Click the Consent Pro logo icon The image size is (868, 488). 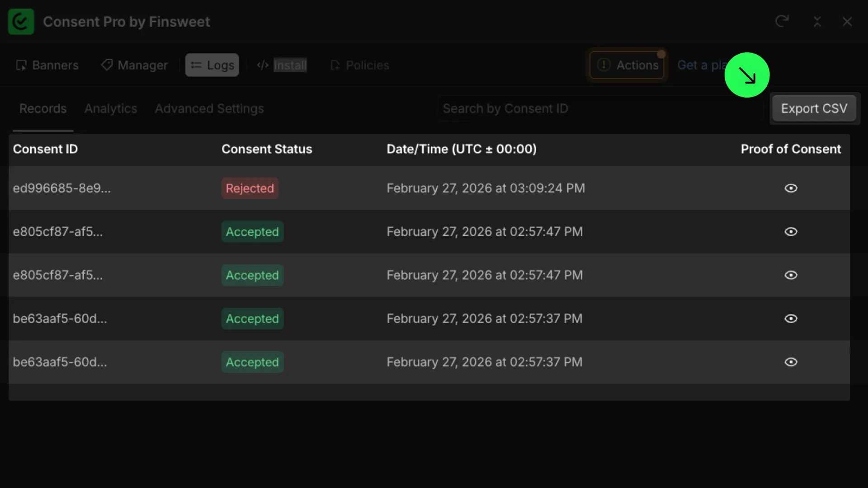coord(21,21)
